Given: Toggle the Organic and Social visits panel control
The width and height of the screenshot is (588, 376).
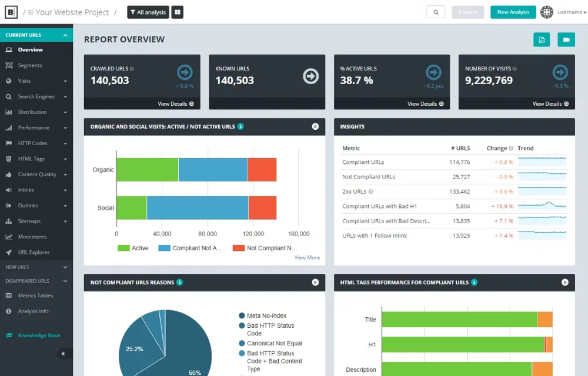Looking at the screenshot, I should tap(316, 126).
